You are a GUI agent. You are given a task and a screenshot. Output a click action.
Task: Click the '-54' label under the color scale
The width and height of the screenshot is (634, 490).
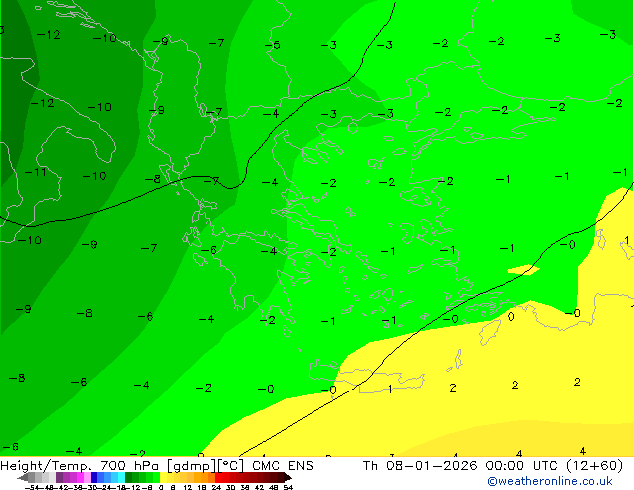[x=32, y=487]
